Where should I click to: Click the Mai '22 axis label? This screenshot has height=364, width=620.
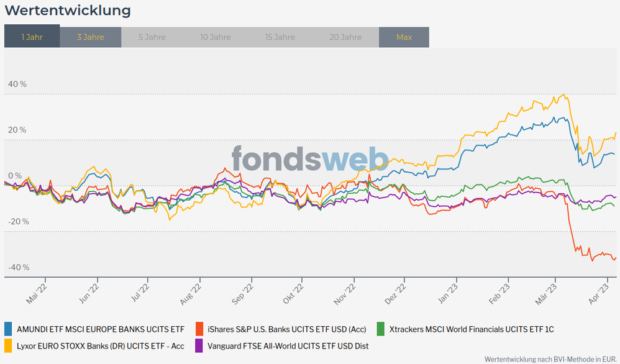37,294
